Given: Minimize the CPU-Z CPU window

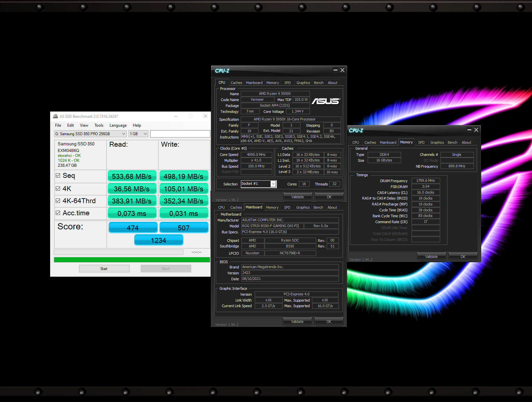Looking at the screenshot, I should click(x=335, y=70).
